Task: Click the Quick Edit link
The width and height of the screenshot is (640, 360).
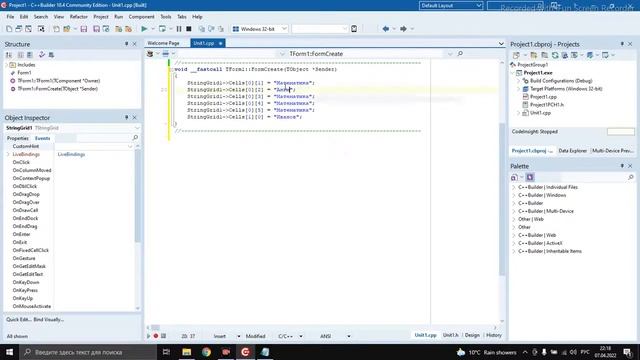Action: (18, 320)
